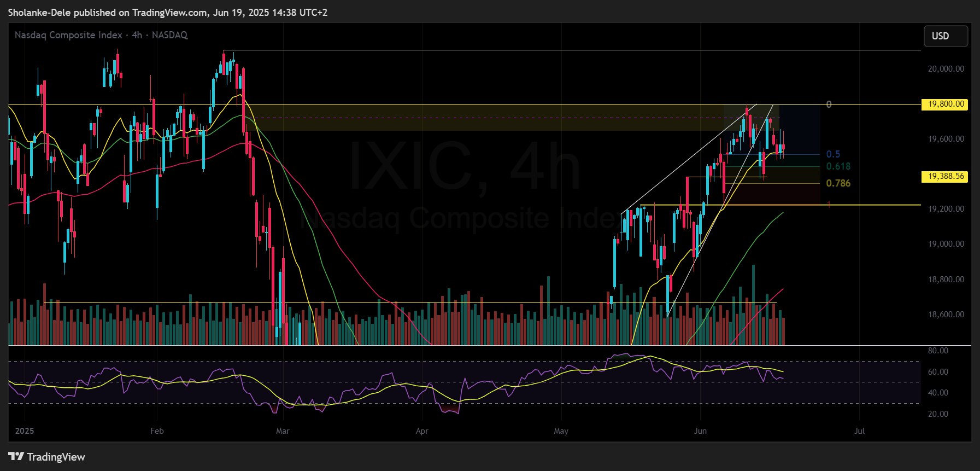Click the Jun label on time axis

700,431
